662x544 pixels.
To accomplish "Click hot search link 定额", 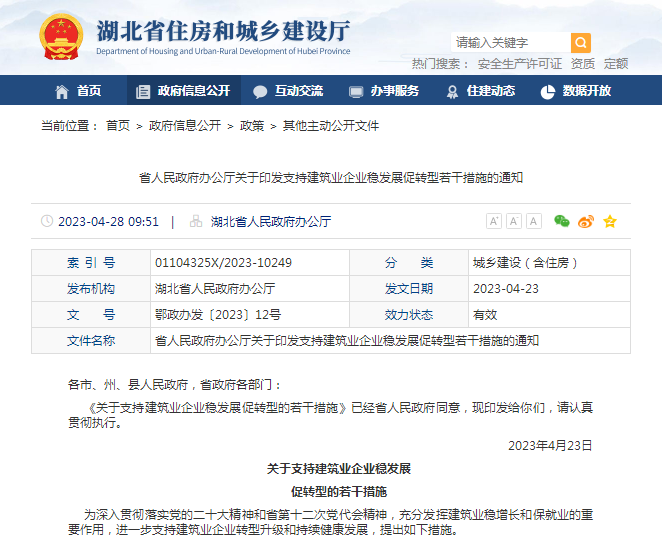I will click(616, 64).
